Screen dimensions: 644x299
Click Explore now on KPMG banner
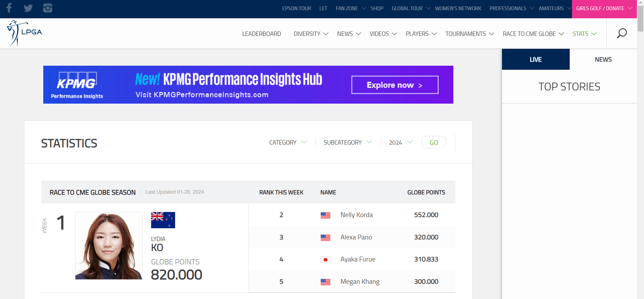[395, 85]
